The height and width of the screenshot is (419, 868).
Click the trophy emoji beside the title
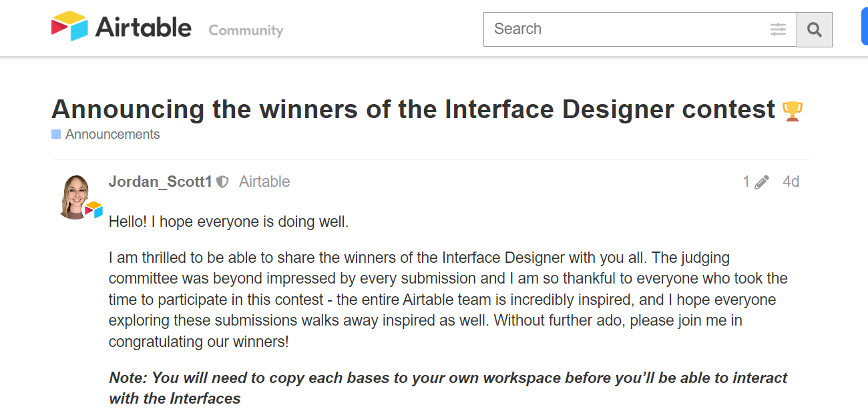click(x=792, y=111)
